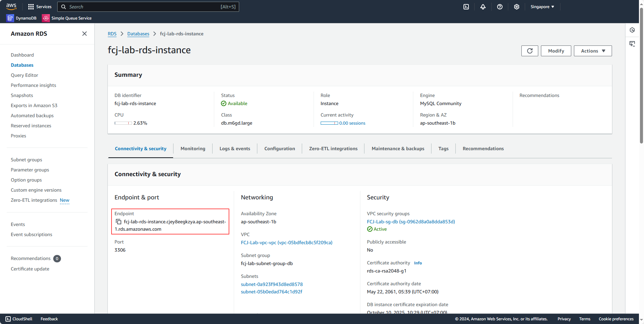Click the green Available status icon
Screen dimensions: 644x324
pyautogui.click(x=224, y=103)
